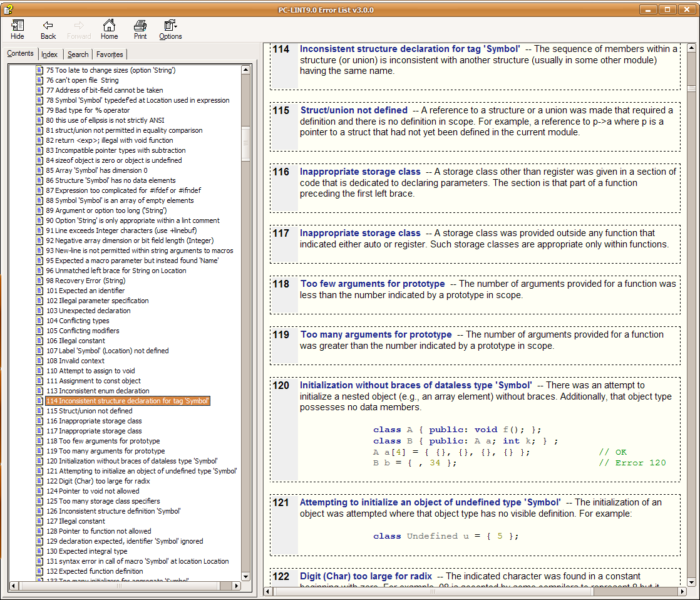Viewport: 700px width, 600px height.
Task: Open '87 Expression too complicated for #ifdef' topic
Action: pyautogui.click(x=123, y=190)
